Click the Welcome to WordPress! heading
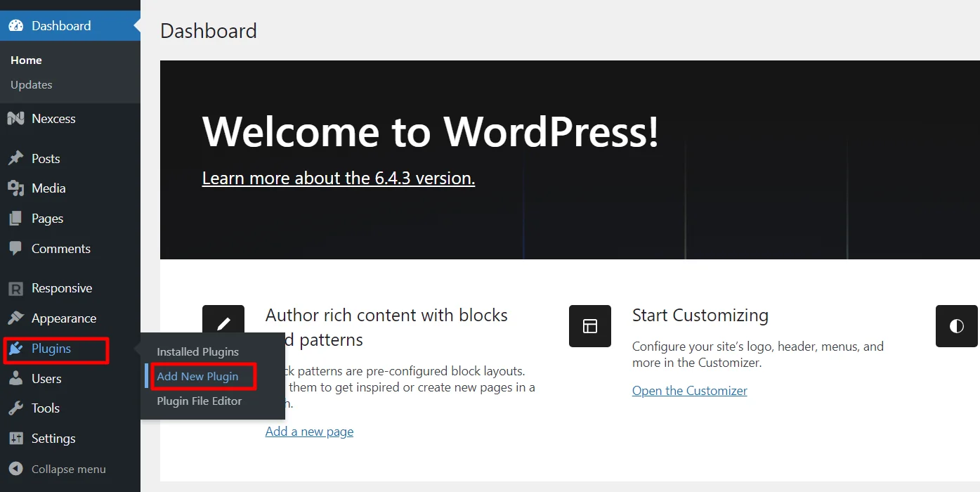This screenshot has height=492, width=980. point(431,131)
